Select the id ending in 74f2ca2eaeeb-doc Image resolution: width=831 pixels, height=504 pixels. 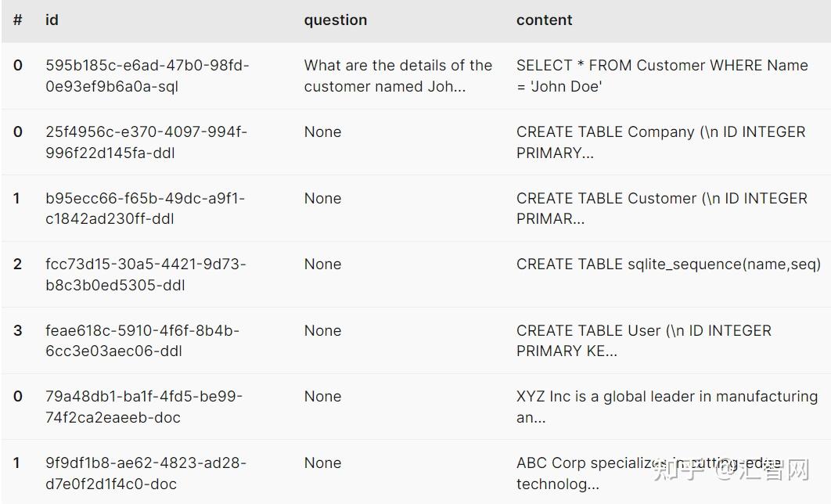pyautogui.click(x=144, y=407)
